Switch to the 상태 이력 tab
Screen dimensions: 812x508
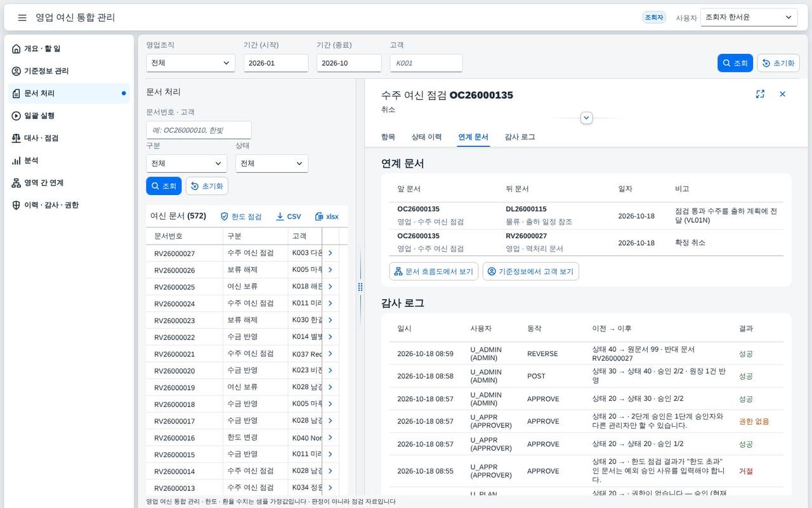(x=426, y=137)
